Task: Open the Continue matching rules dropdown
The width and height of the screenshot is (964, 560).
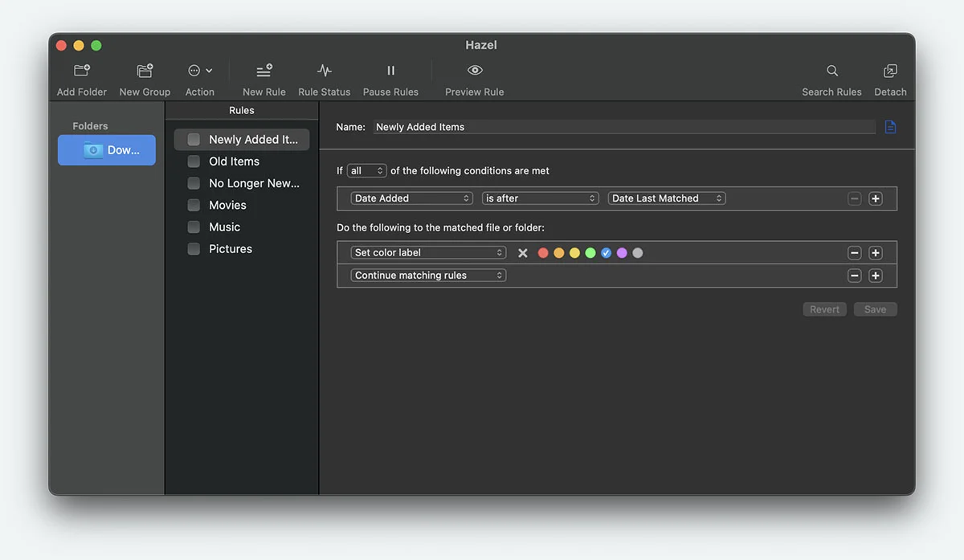Action: point(428,276)
